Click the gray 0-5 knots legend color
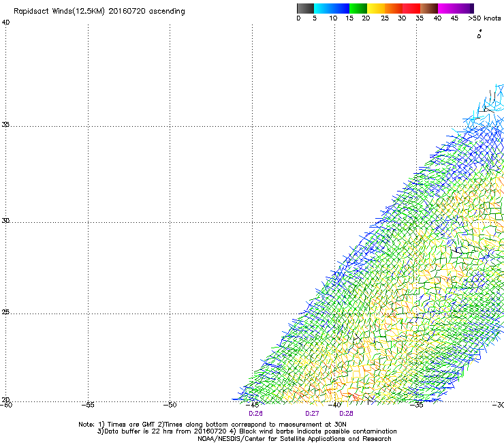Viewport: 504px width, 443px height. 306,8
